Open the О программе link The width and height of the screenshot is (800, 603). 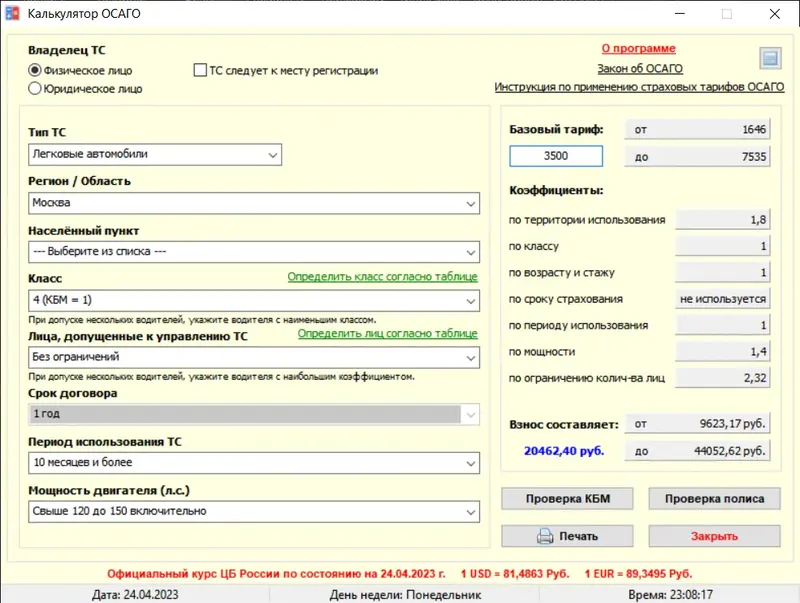(638, 48)
